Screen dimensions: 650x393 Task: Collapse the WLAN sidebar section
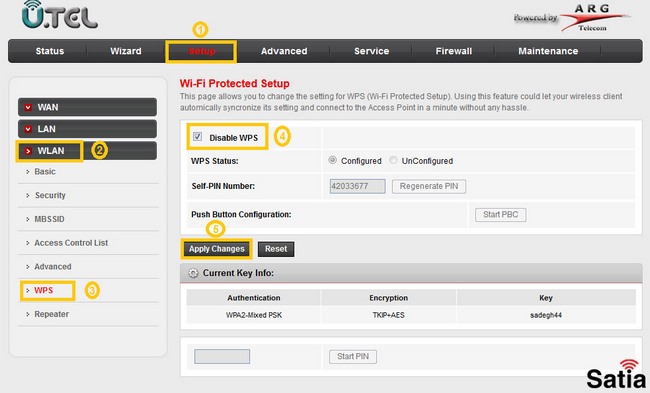tap(87, 150)
